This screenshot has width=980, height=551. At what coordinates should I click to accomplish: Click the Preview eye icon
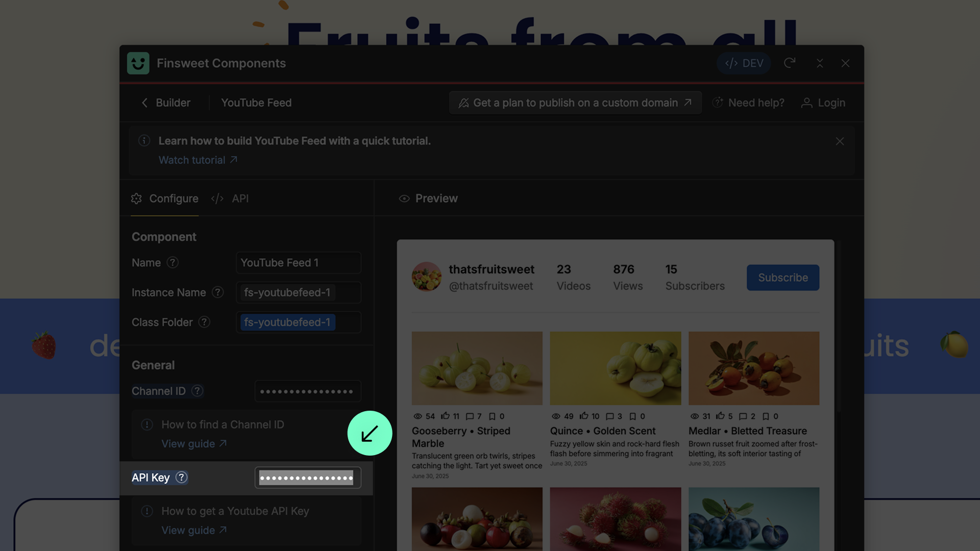coord(404,198)
